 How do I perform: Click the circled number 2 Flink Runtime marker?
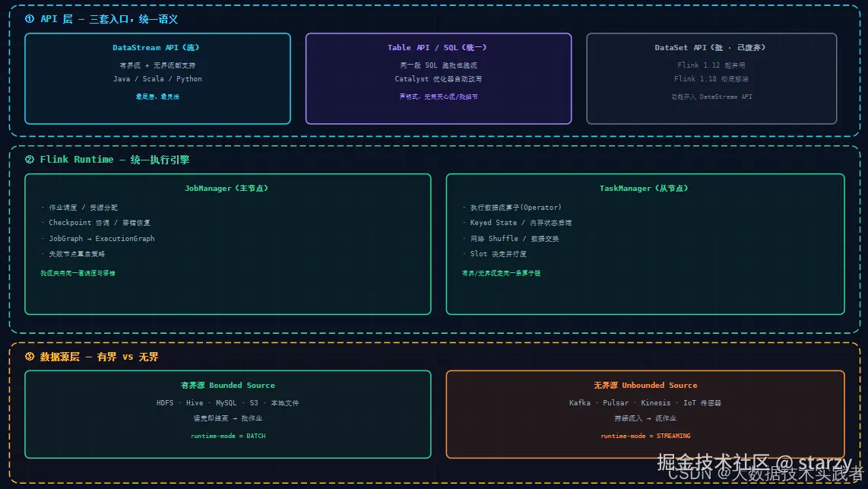[30, 160]
